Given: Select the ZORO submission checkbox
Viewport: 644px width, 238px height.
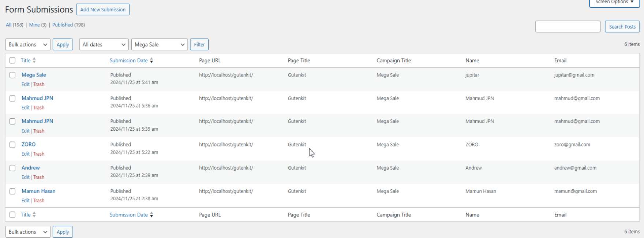Looking at the screenshot, I should click(x=12, y=145).
